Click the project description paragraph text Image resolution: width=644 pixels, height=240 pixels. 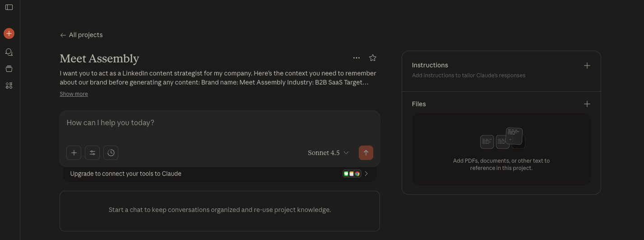pos(218,78)
